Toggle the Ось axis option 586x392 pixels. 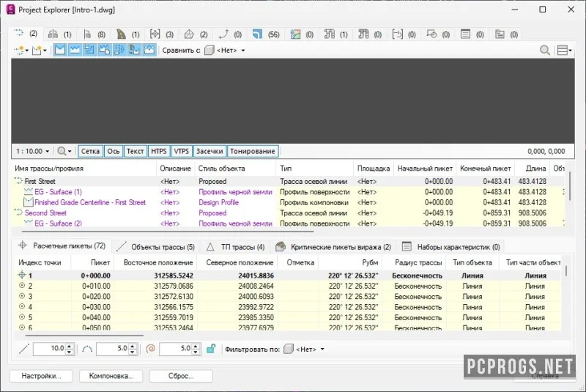[x=114, y=151]
